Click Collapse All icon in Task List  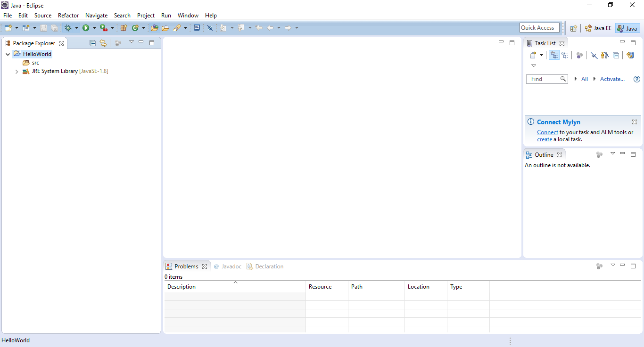(x=616, y=55)
